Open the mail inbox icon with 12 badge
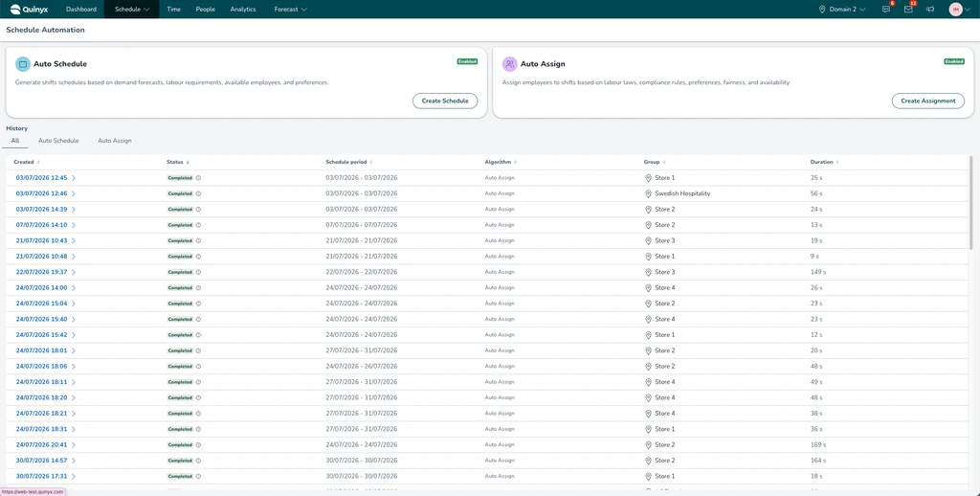Image resolution: width=980 pixels, height=496 pixels. (908, 10)
